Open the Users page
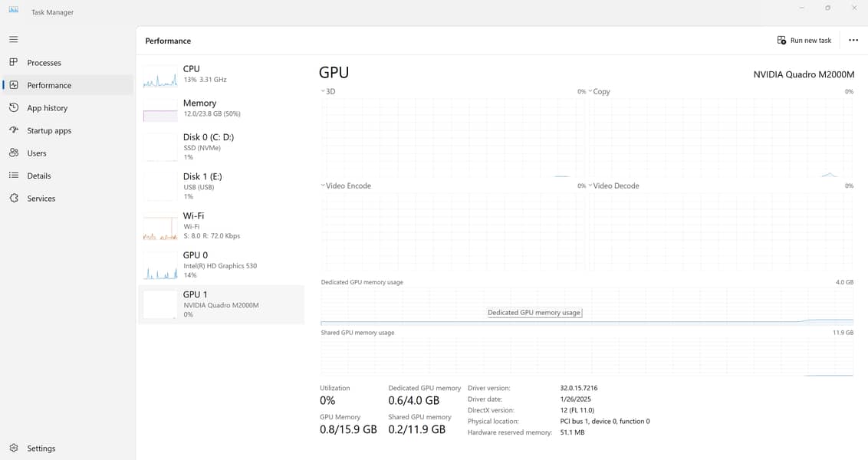This screenshot has width=868, height=460. coord(37,153)
